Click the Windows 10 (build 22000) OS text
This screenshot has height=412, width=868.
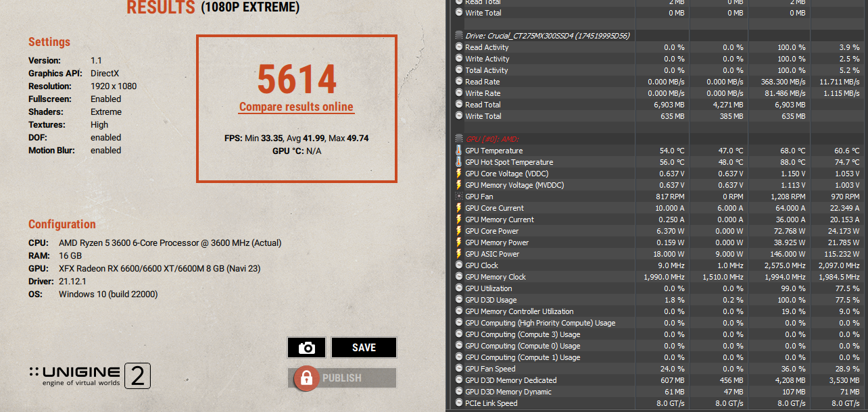click(x=109, y=294)
